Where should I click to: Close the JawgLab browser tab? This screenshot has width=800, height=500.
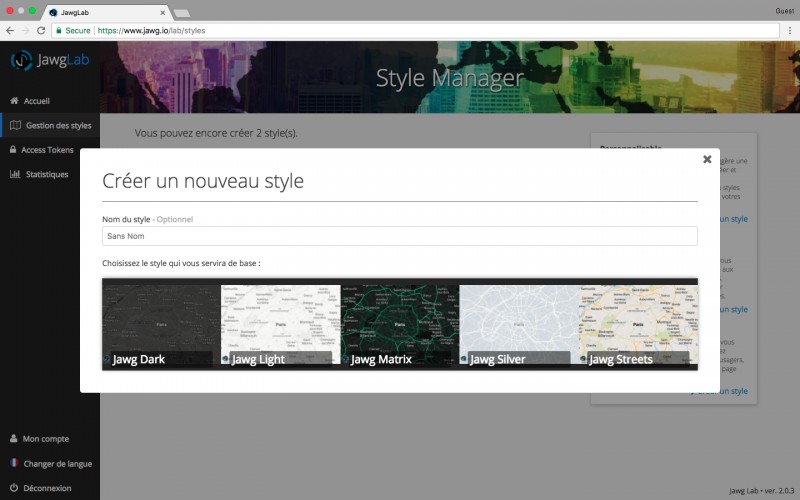(x=163, y=13)
